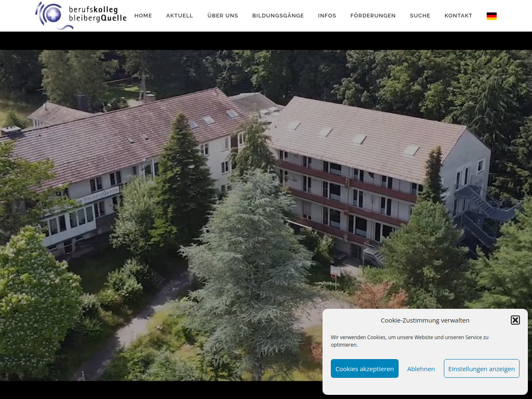532x399 pixels.
Task: Open the AKTUELL menu
Action: tap(180, 16)
